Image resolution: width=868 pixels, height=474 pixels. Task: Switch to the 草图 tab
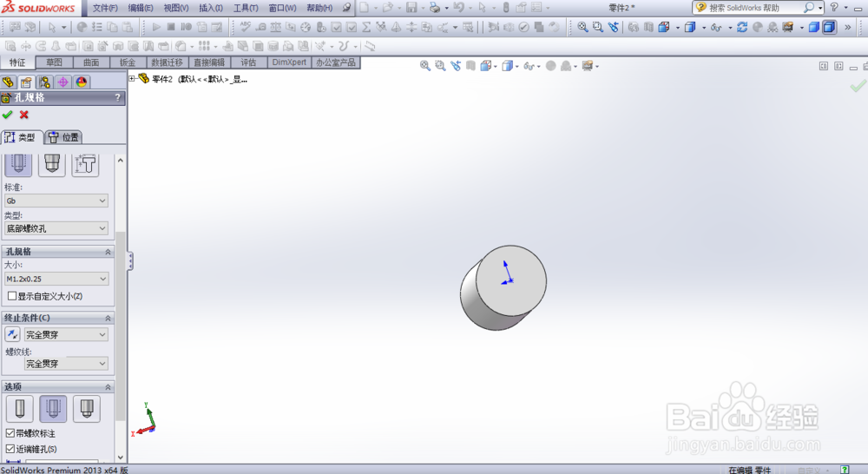coord(54,63)
